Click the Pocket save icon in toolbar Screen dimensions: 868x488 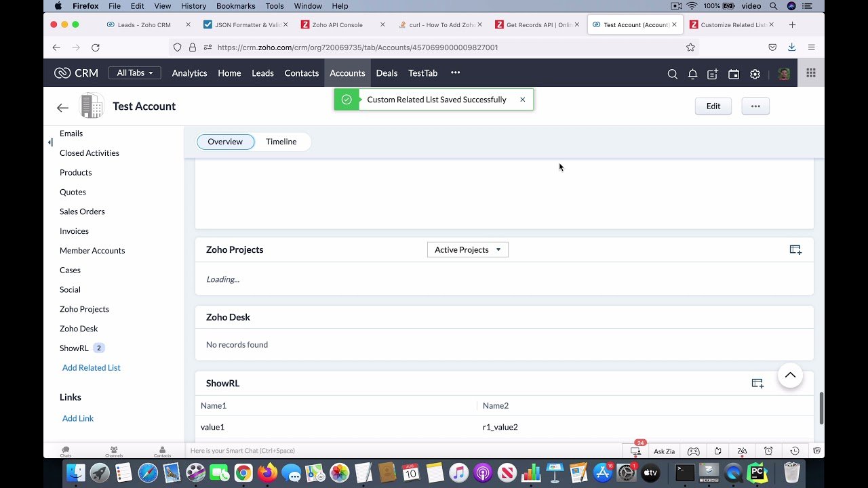point(772,47)
